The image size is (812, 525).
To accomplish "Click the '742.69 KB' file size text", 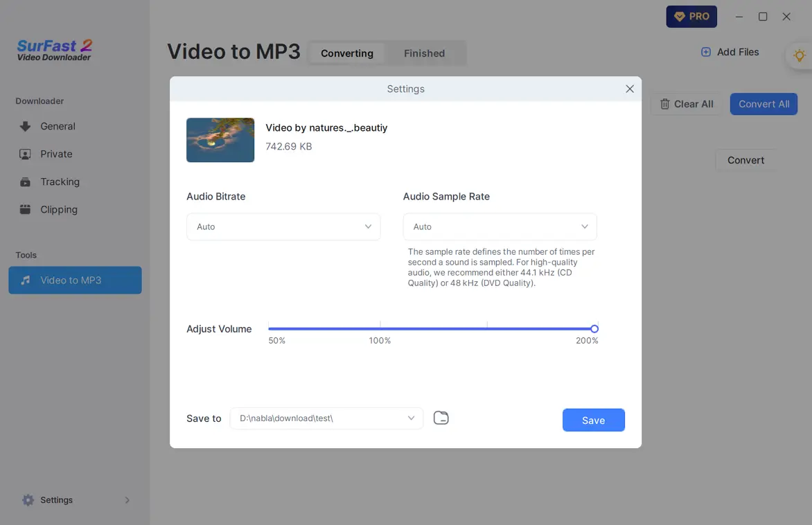I will pos(288,147).
